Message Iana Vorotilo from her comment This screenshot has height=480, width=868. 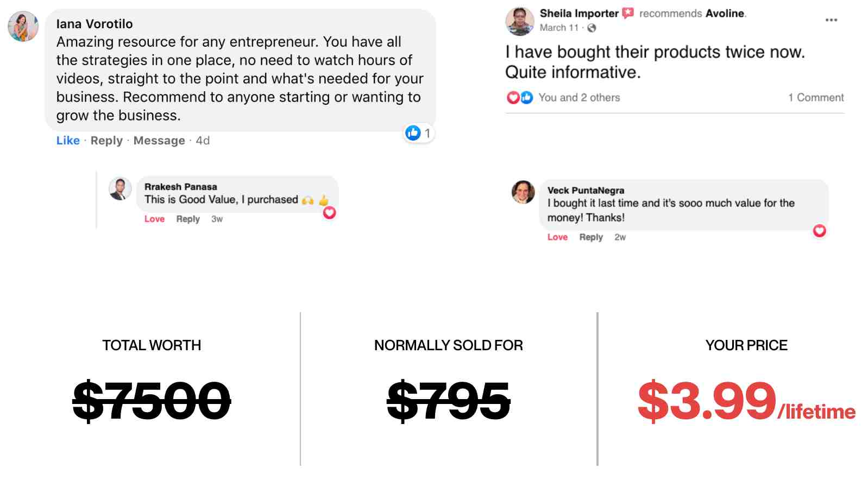[x=159, y=141]
